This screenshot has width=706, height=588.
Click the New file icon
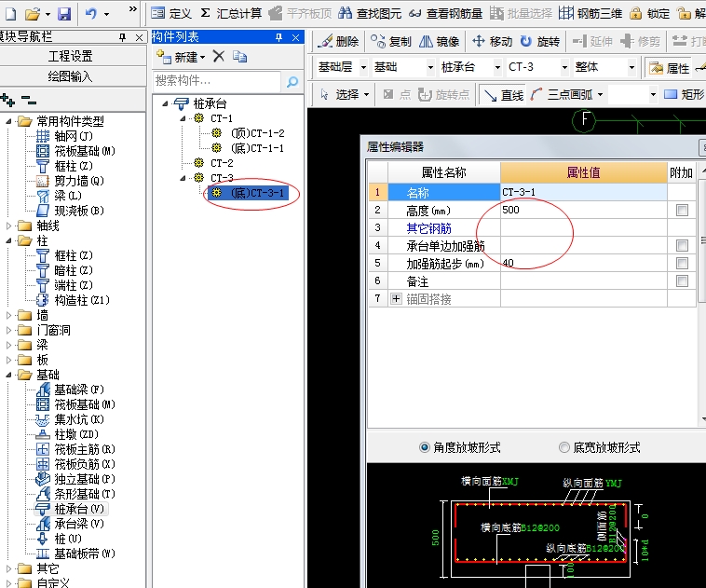[x=11, y=14]
